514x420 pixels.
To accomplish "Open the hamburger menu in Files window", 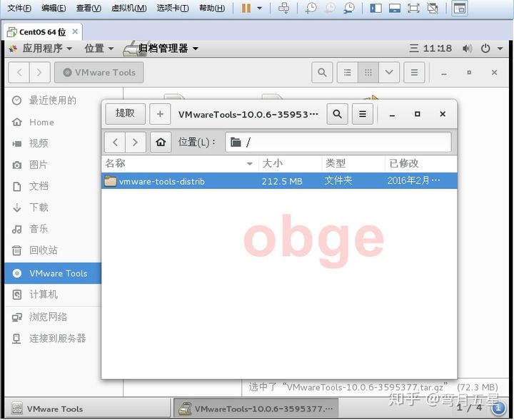I will pyautogui.click(x=414, y=72).
